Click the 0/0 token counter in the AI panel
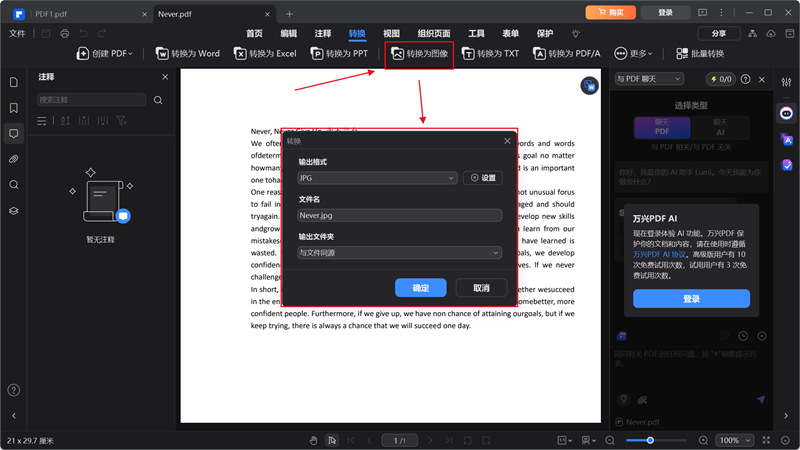Screen dimensions: 800x450 (720, 79)
